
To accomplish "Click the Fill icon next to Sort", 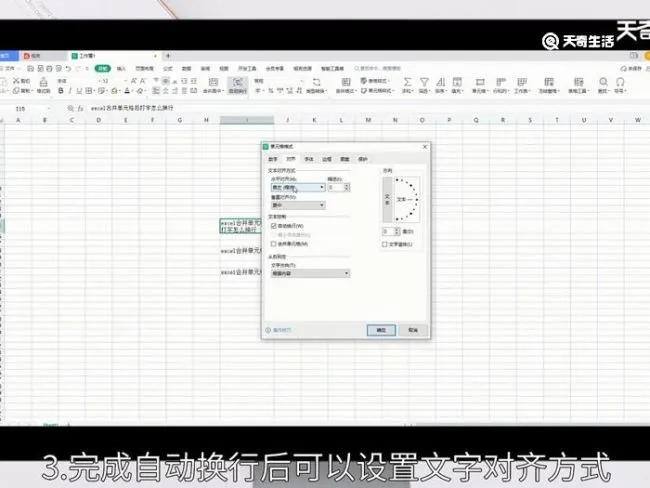I will pyautogui.click(x=457, y=82).
